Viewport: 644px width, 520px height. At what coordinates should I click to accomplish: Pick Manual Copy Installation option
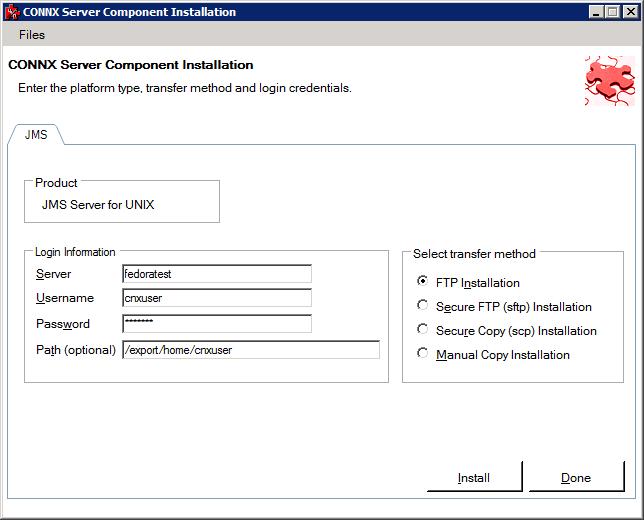click(424, 354)
